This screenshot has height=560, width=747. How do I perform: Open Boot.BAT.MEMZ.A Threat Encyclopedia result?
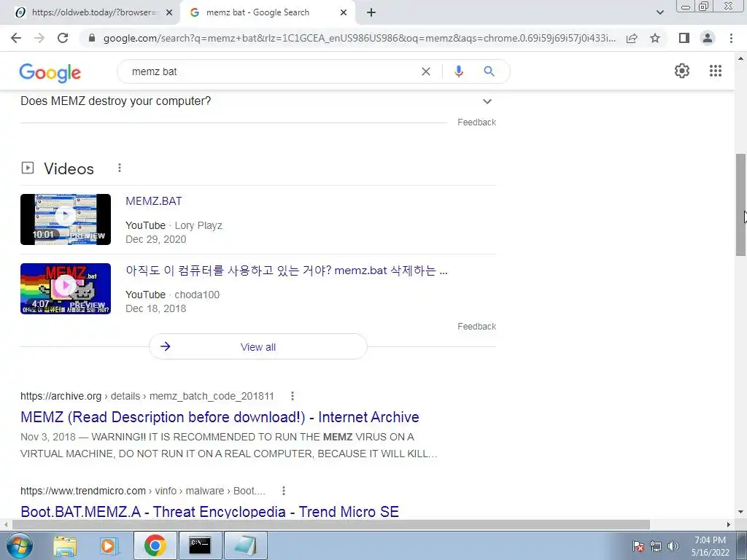[209, 512]
